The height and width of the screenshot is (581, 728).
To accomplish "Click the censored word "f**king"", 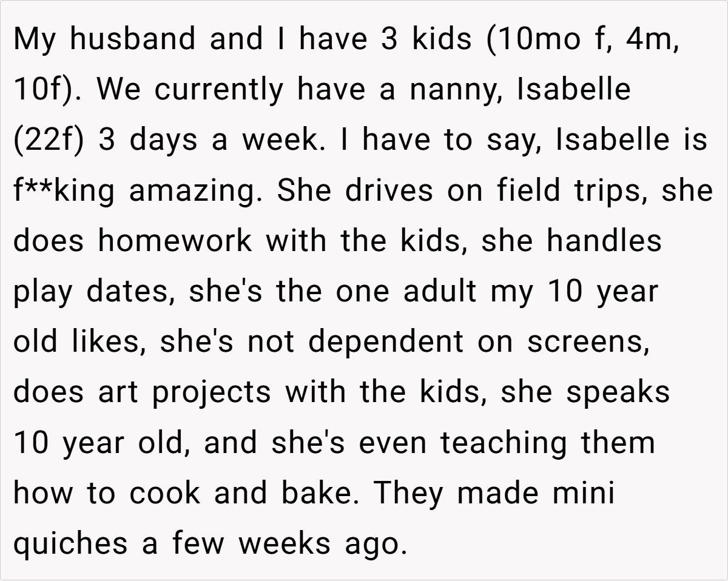I will pos(63,192).
